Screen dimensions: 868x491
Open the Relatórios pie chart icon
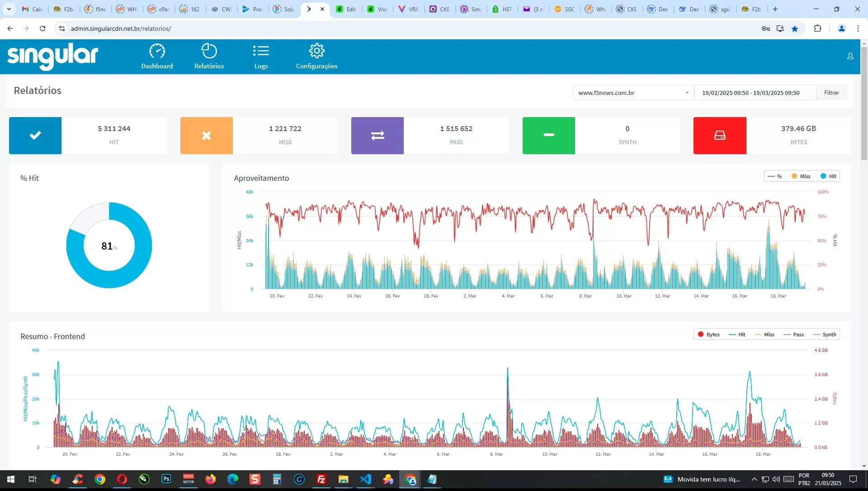[209, 51]
